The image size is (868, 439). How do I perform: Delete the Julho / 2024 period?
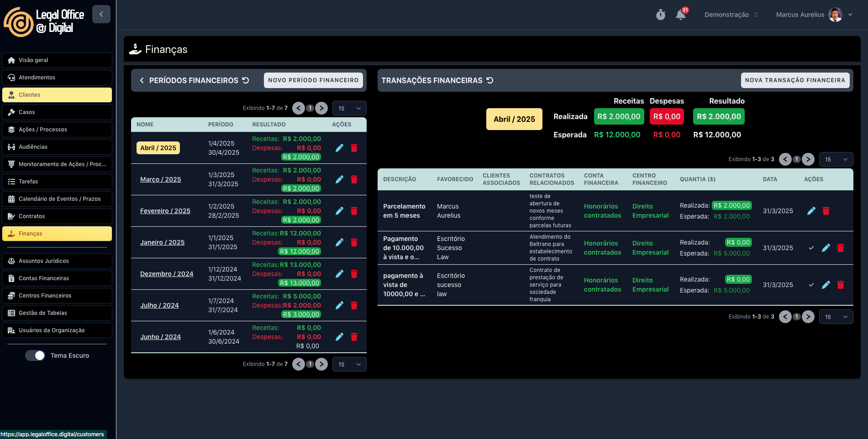354,305
